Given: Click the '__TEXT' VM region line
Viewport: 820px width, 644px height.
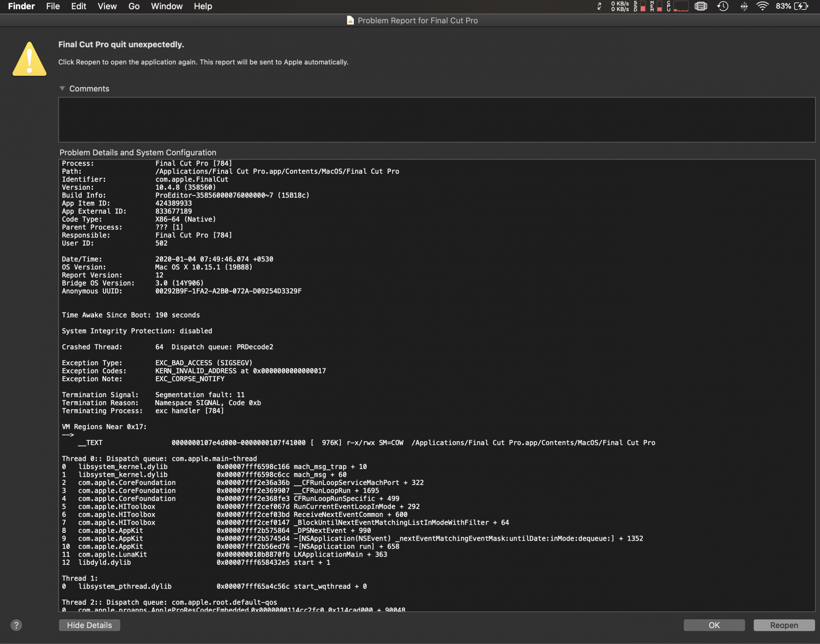Looking at the screenshot, I should point(367,443).
